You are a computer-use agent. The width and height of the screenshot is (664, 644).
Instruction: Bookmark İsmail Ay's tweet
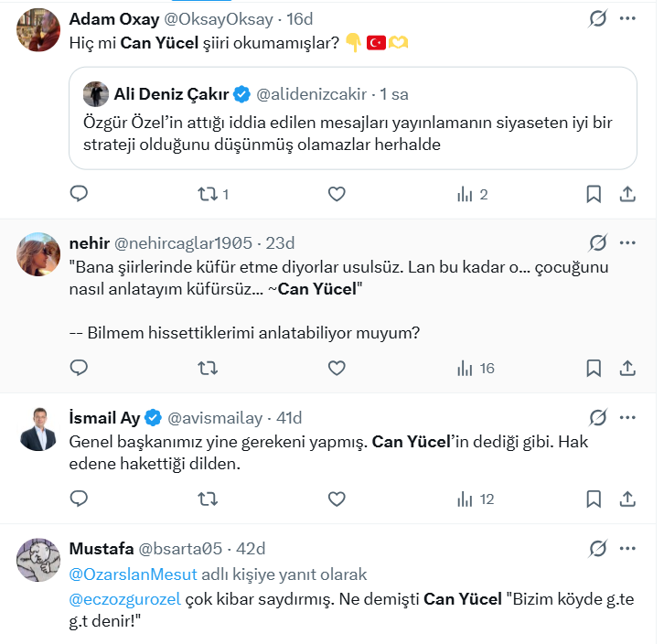(x=593, y=499)
